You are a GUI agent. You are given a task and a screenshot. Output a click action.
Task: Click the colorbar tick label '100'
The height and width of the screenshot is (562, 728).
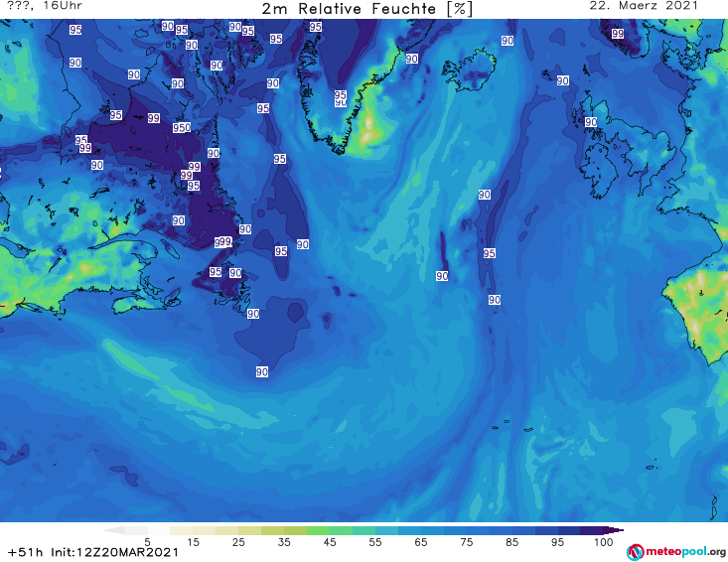[603, 542]
